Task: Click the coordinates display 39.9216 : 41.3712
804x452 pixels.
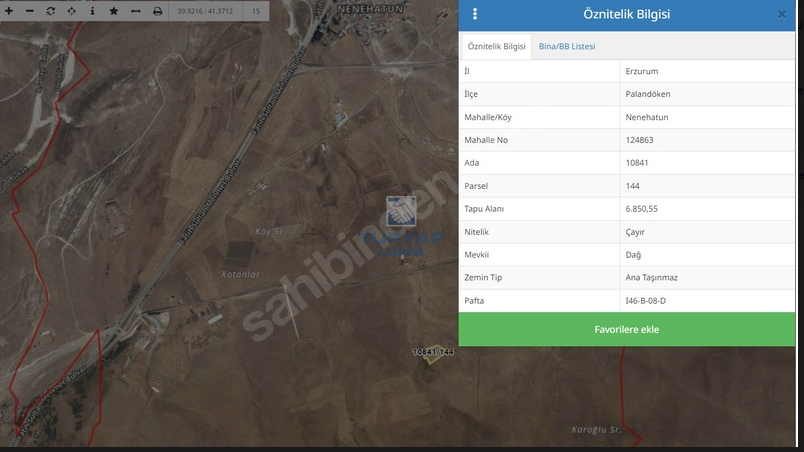Action: coord(205,11)
